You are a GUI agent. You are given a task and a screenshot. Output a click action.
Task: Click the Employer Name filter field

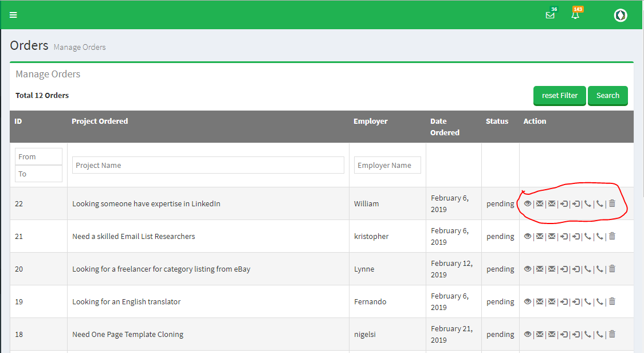coord(387,165)
